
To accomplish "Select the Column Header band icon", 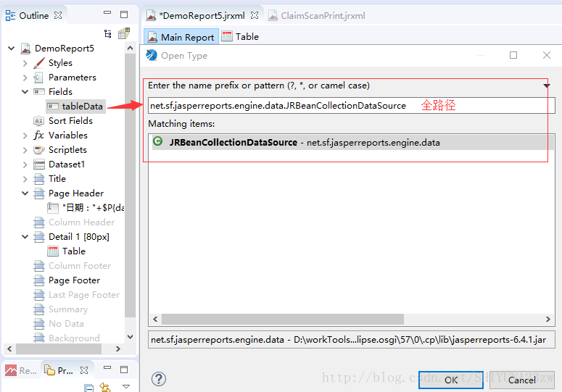I will click(39, 222).
